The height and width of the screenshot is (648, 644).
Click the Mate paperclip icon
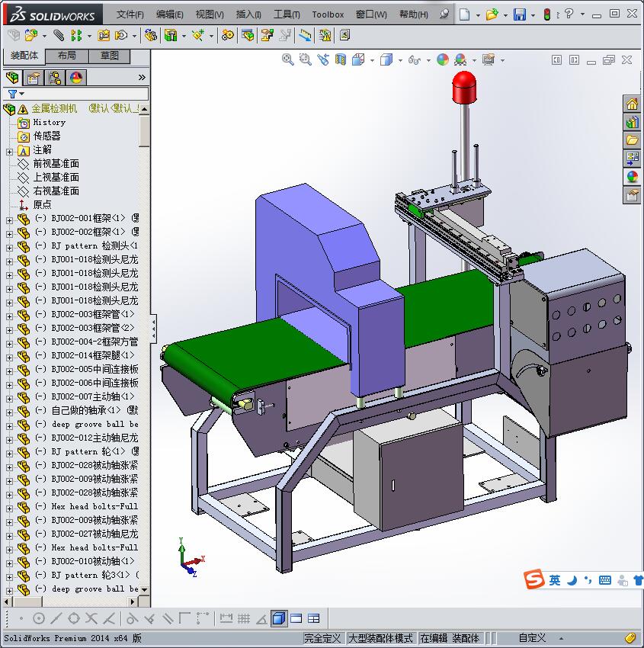tap(59, 36)
